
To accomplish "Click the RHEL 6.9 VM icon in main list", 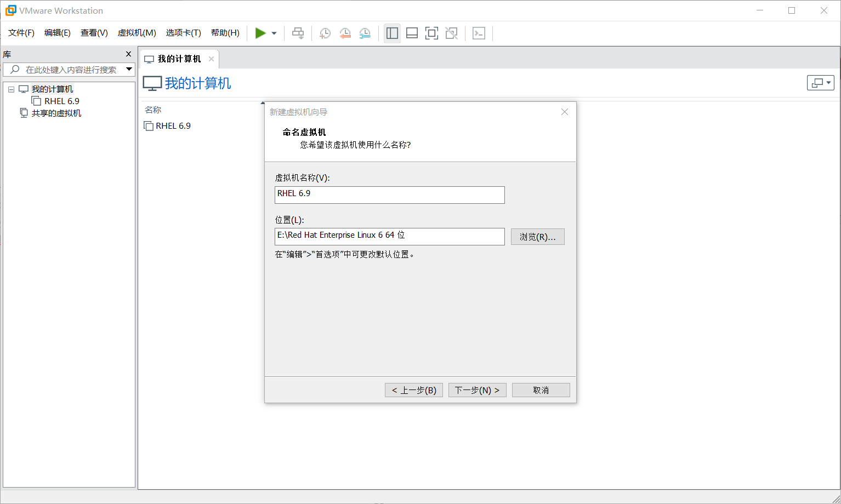I will 149,126.
